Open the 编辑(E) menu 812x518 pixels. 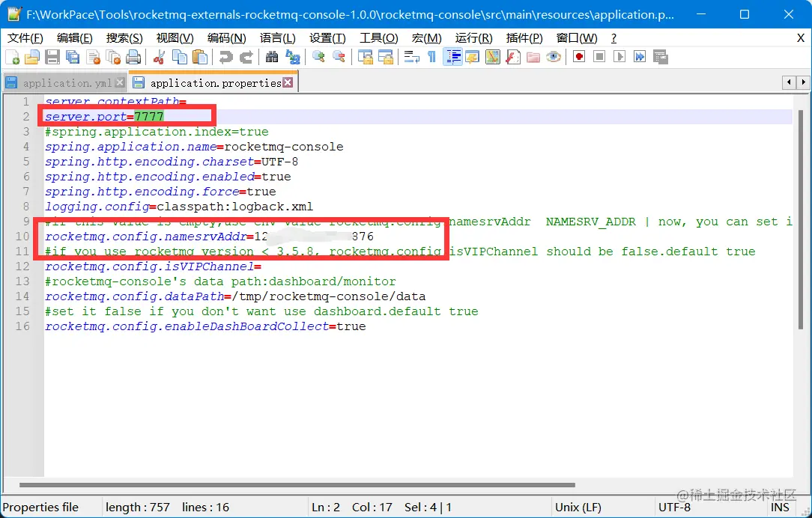click(75, 38)
